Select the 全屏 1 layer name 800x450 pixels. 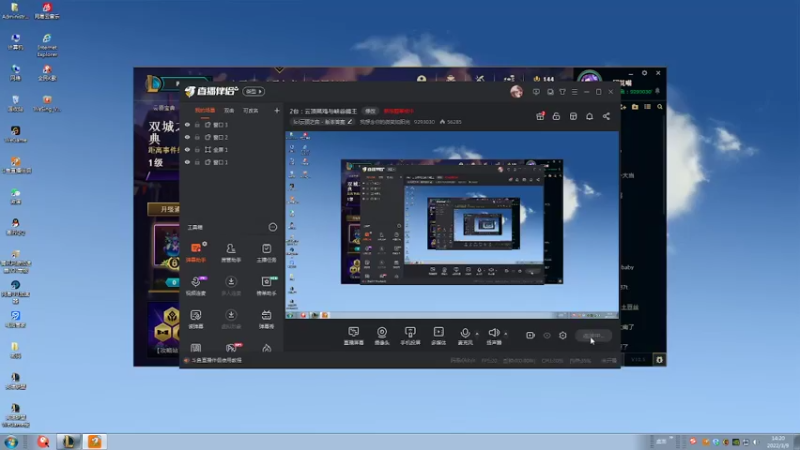pos(220,149)
